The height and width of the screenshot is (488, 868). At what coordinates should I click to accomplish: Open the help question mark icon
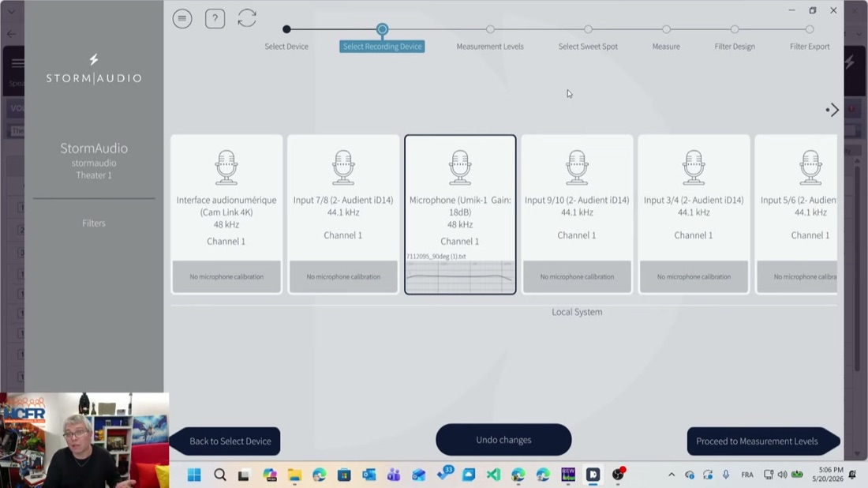point(215,18)
